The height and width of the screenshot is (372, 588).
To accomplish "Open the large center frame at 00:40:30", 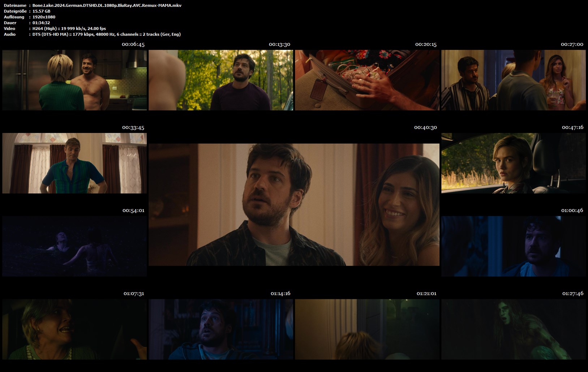I will 294,205.
